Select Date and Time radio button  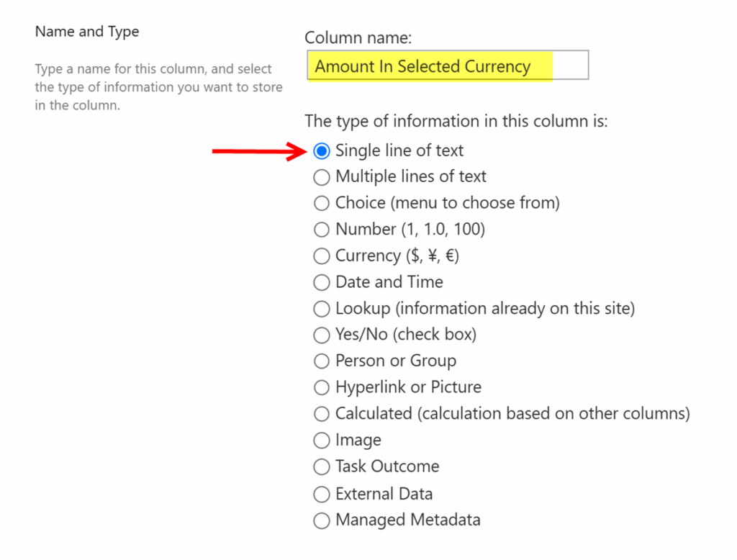click(x=322, y=282)
